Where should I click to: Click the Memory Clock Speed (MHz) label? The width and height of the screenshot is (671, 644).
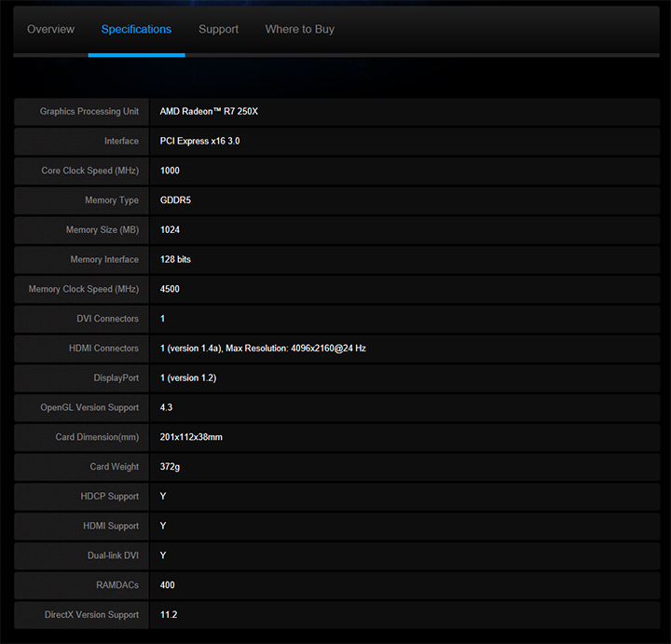coord(84,289)
